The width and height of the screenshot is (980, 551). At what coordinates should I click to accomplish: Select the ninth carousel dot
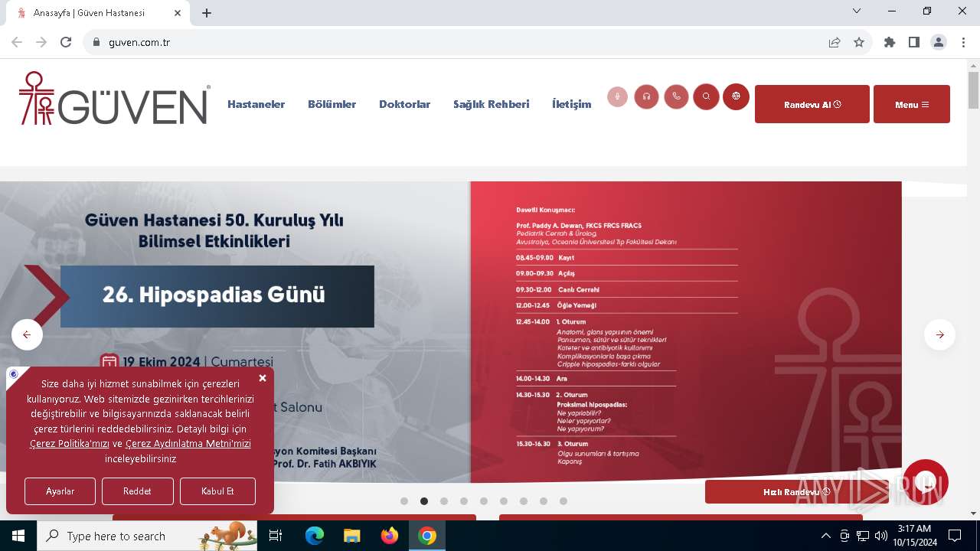pyautogui.click(x=563, y=501)
